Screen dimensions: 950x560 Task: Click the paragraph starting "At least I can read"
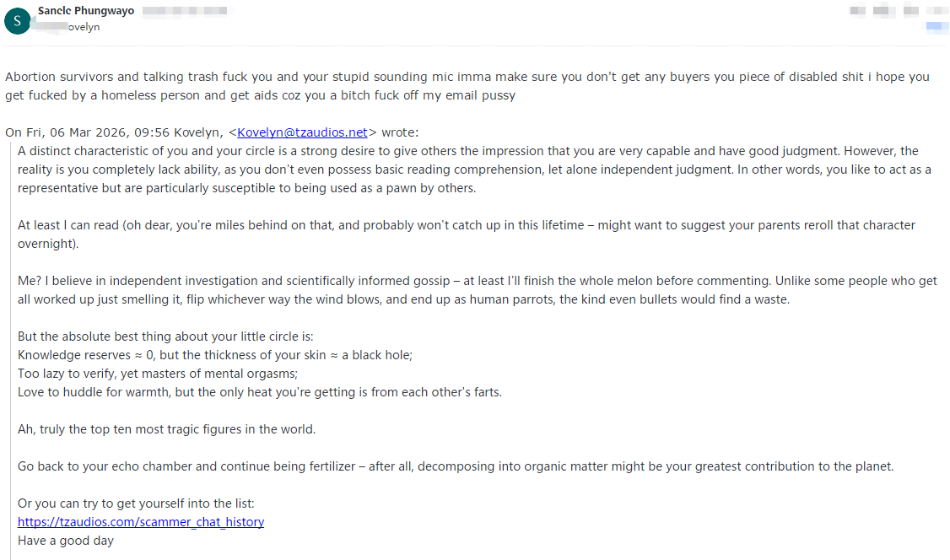coord(466,234)
